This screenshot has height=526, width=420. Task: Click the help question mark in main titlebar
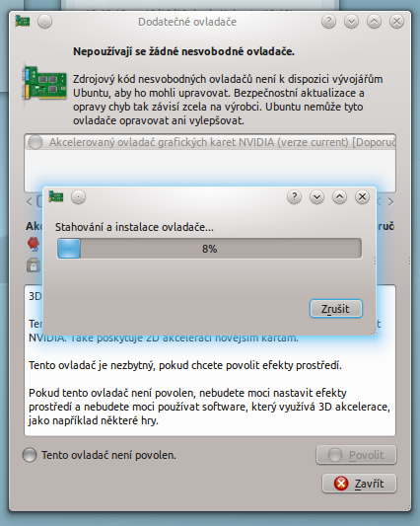pos(328,22)
